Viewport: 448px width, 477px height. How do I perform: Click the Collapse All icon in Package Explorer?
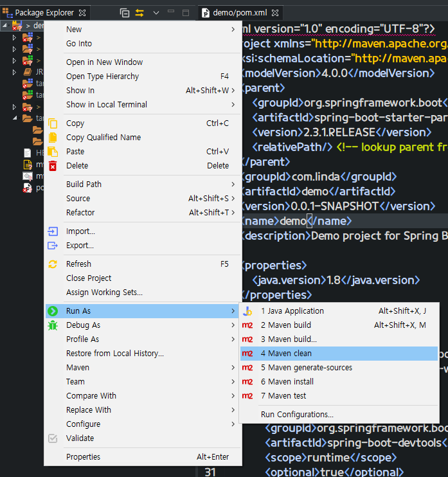click(125, 13)
